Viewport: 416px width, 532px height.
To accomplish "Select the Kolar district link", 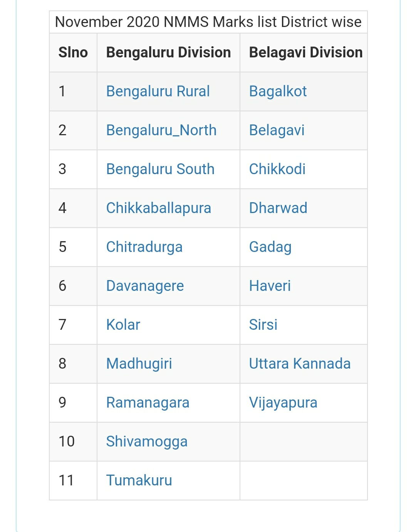I will pyautogui.click(x=123, y=325).
